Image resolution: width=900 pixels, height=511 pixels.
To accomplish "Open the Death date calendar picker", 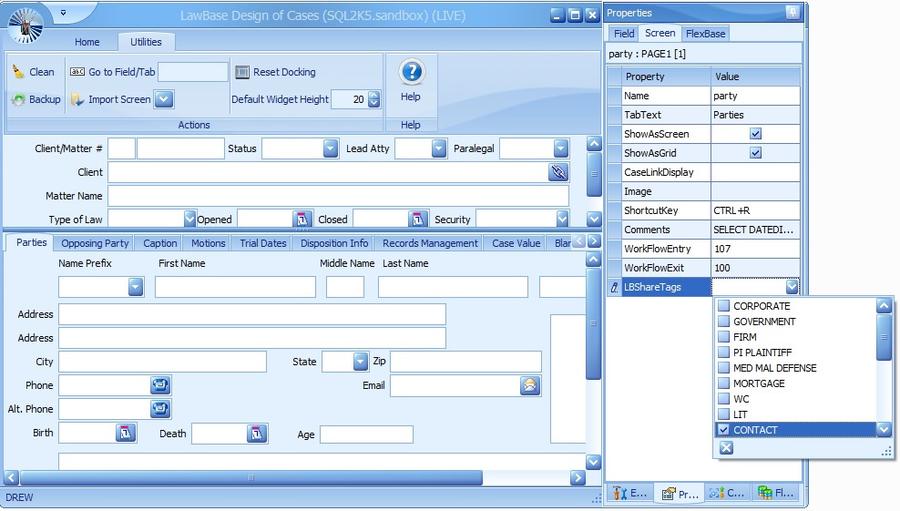I will (257, 433).
